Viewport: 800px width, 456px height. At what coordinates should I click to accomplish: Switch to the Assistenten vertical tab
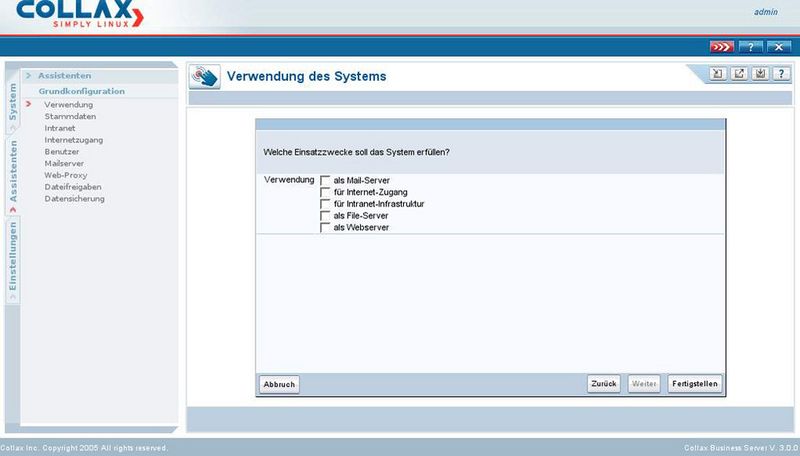12,175
